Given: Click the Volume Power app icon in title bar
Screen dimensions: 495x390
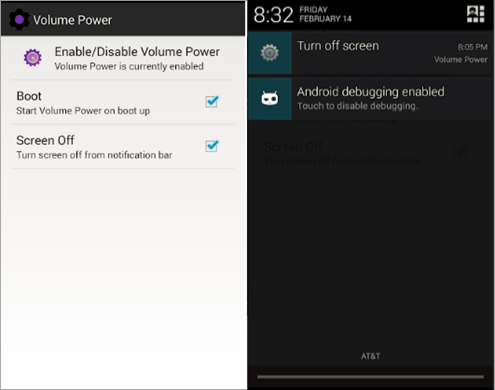Looking at the screenshot, I should pyautogui.click(x=19, y=19).
